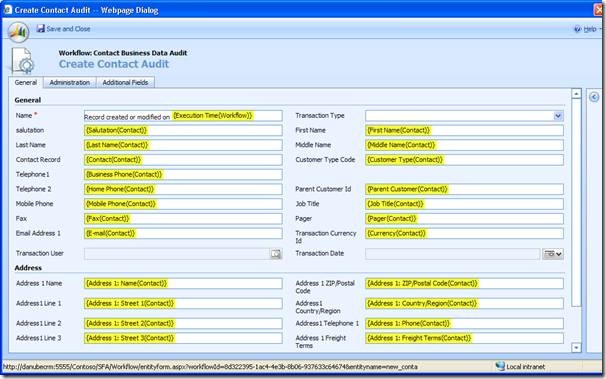Click the Address section header
Screen dimensions: 606x379
pos(28,268)
